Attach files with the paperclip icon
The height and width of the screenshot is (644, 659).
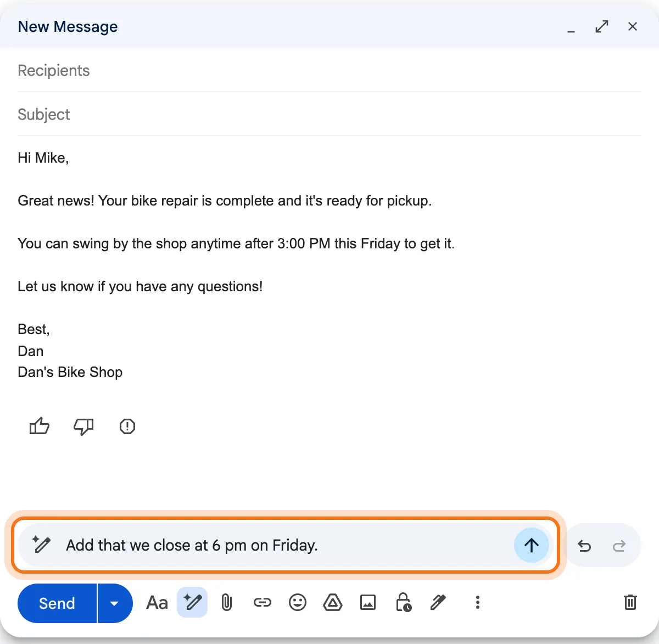click(x=227, y=603)
